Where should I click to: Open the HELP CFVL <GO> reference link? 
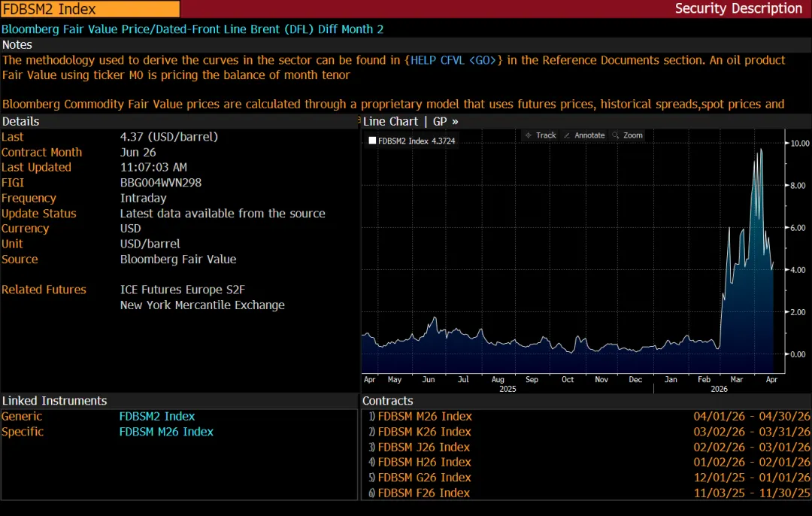tap(453, 60)
